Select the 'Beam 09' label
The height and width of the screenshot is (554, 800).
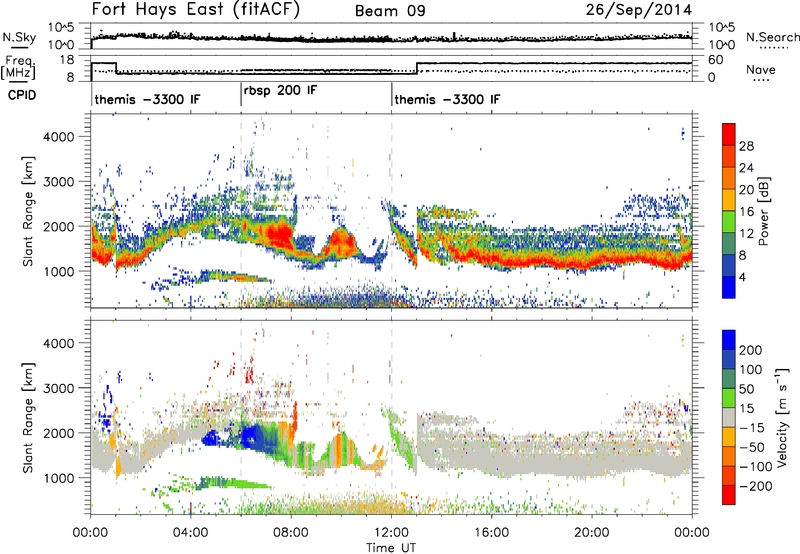[390, 11]
